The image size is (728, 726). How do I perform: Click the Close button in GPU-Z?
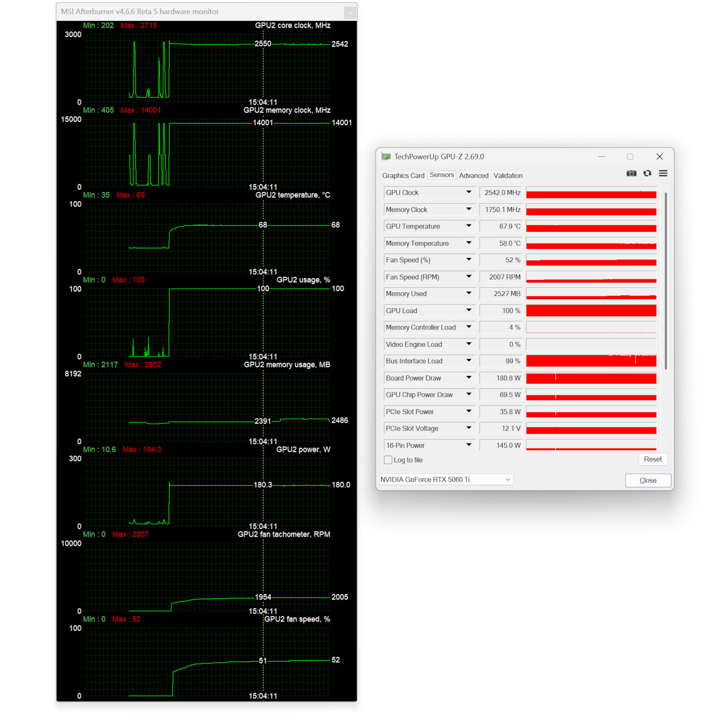(x=647, y=481)
